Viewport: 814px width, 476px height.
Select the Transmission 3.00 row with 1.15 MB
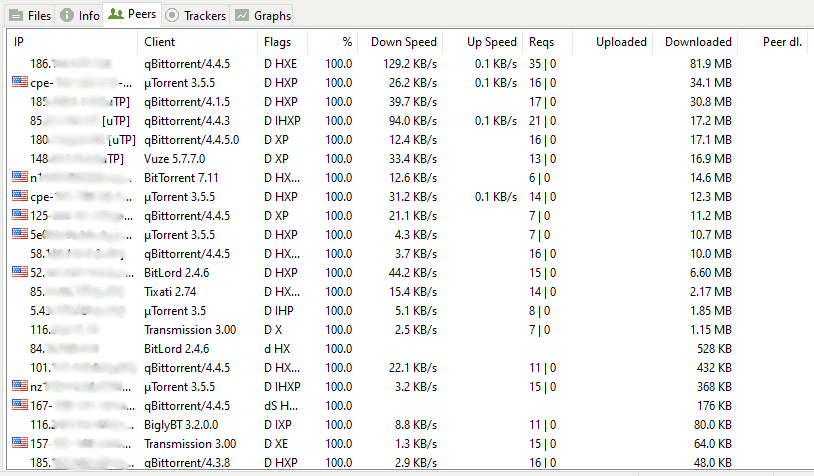pyautogui.click(x=408, y=330)
